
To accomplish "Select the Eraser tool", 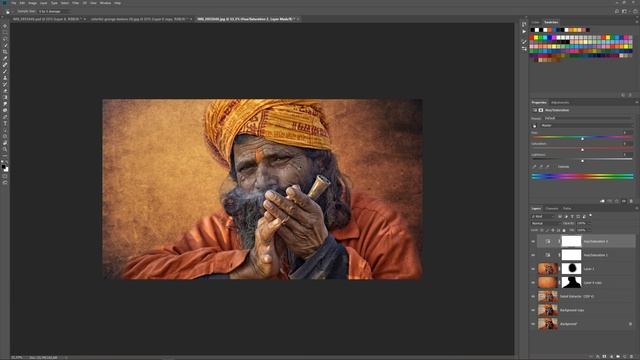I will click(x=5, y=91).
